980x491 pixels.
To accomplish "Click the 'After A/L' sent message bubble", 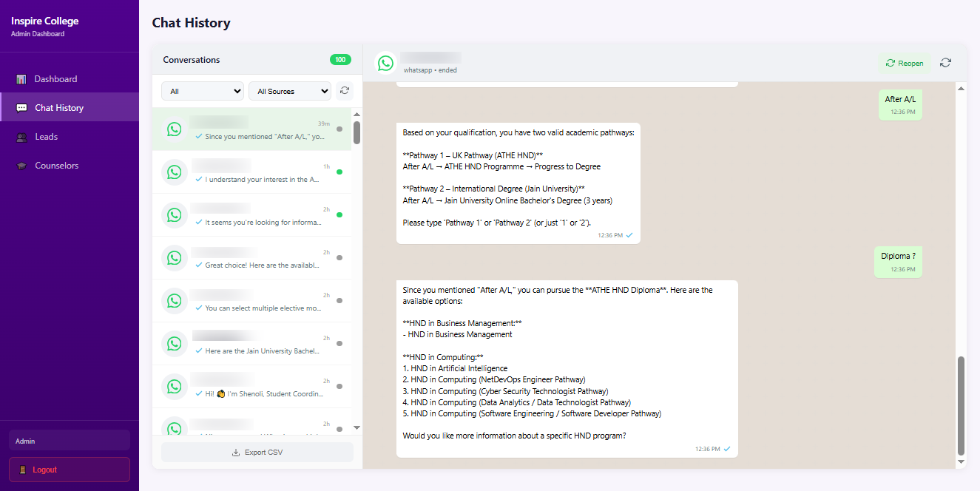I will (900, 104).
